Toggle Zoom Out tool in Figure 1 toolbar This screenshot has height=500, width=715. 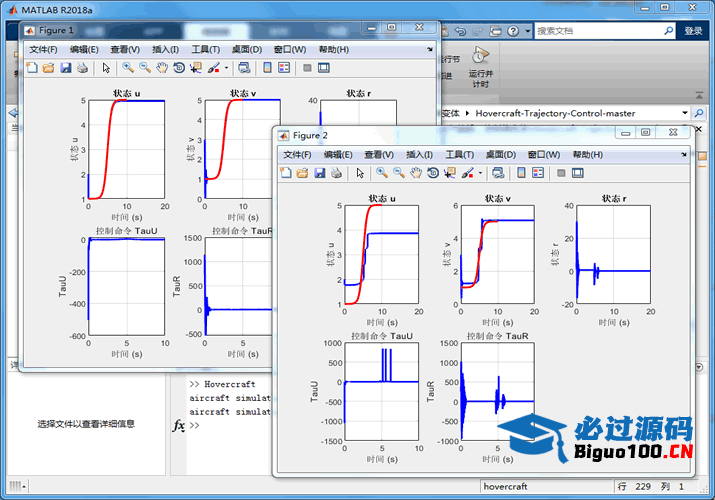coord(145,68)
